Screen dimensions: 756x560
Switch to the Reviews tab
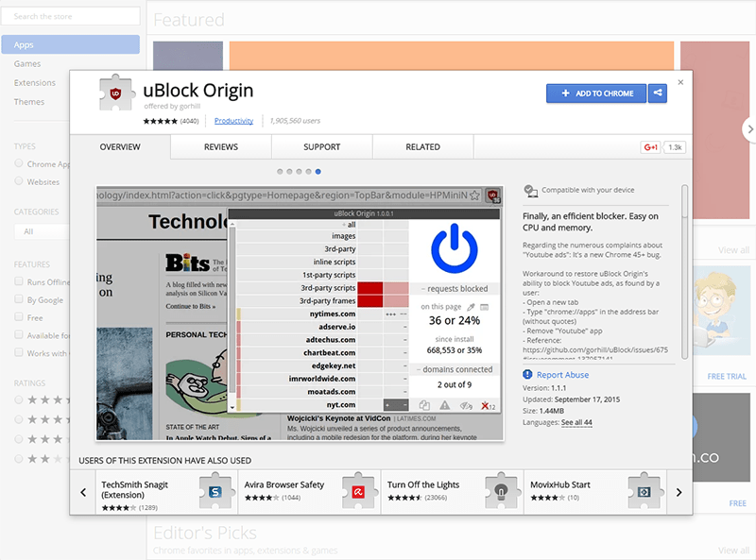[220, 146]
